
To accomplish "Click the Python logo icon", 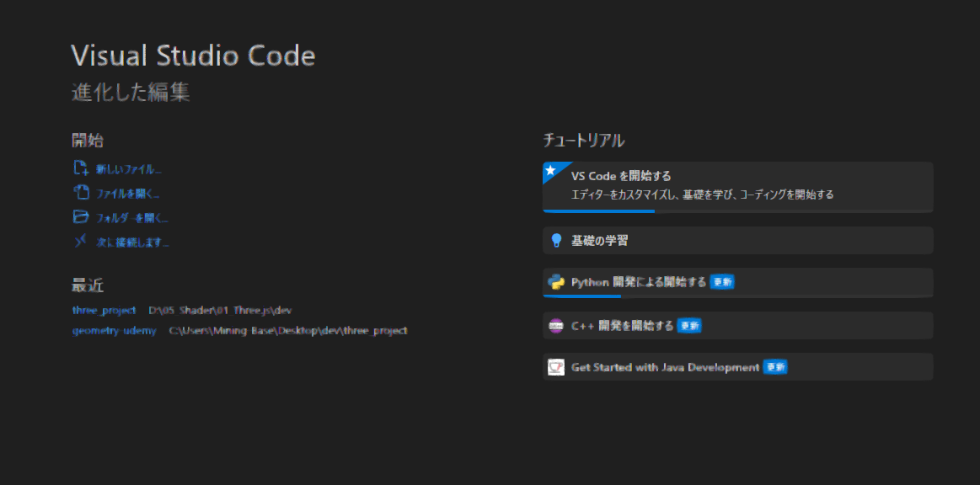I will pyautogui.click(x=556, y=282).
